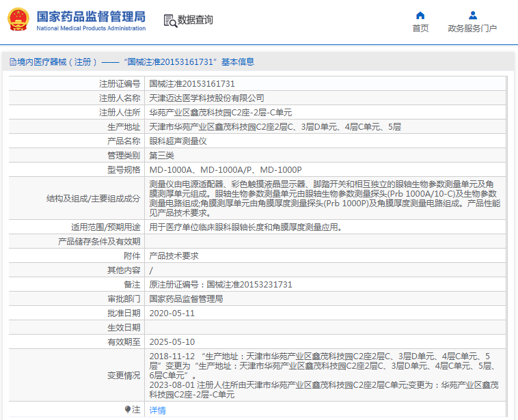The height and width of the screenshot is (420, 518).
Task: Click the 第三类 category value
Action: 161,156
